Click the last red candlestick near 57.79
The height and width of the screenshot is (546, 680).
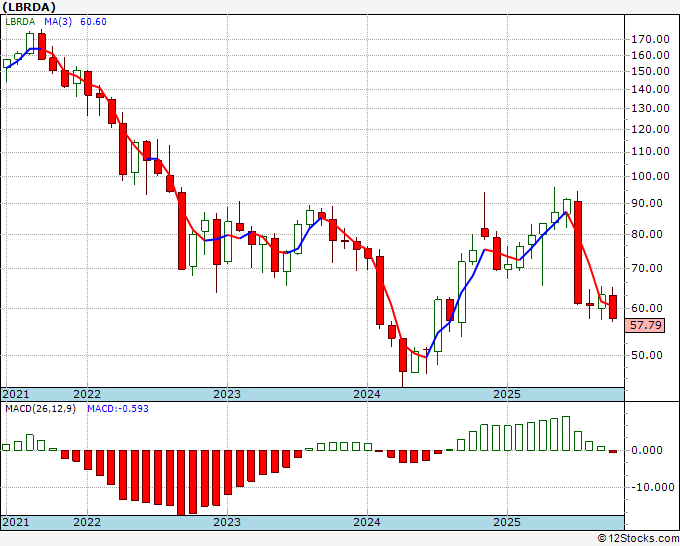point(613,307)
